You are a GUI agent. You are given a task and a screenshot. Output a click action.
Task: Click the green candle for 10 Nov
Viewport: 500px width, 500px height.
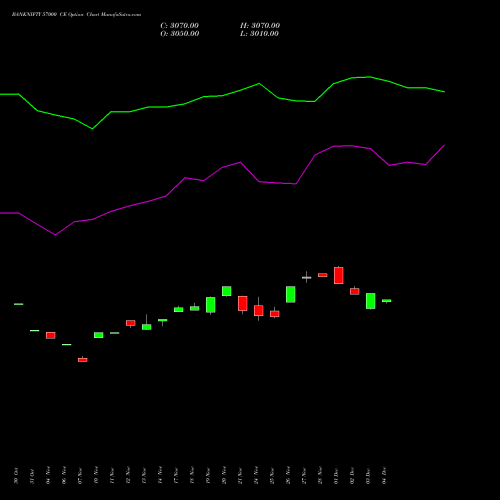99,335
